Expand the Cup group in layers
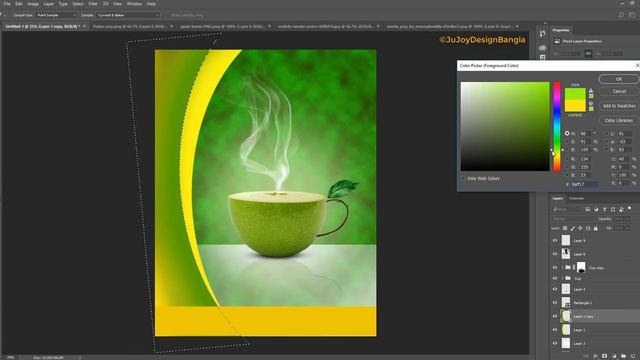 click(562, 278)
